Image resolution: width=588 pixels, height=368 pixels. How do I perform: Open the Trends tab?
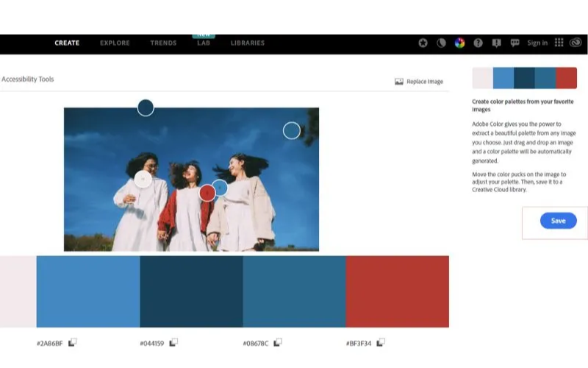(x=163, y=43)
